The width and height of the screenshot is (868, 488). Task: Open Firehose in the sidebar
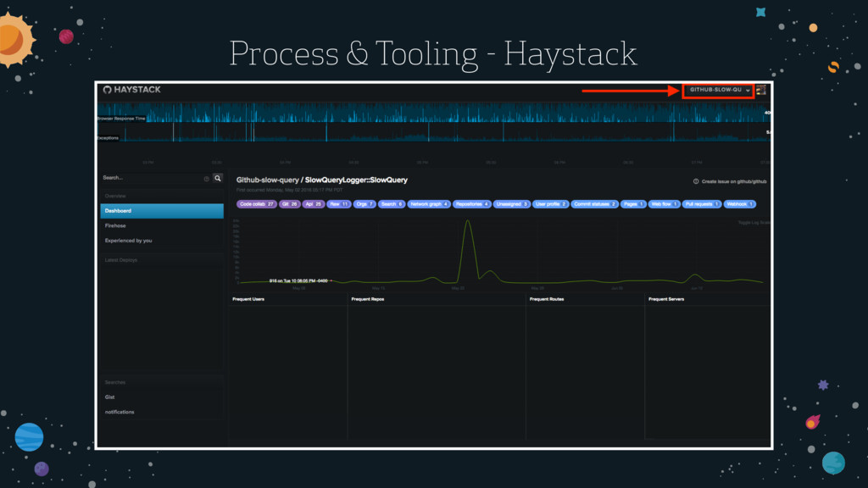[115, 225]
